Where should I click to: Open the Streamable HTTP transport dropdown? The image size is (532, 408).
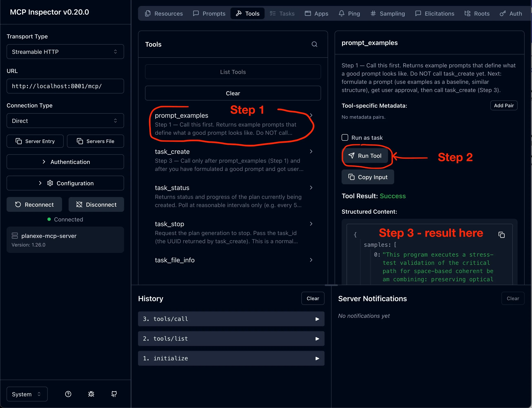click(65, 52)
